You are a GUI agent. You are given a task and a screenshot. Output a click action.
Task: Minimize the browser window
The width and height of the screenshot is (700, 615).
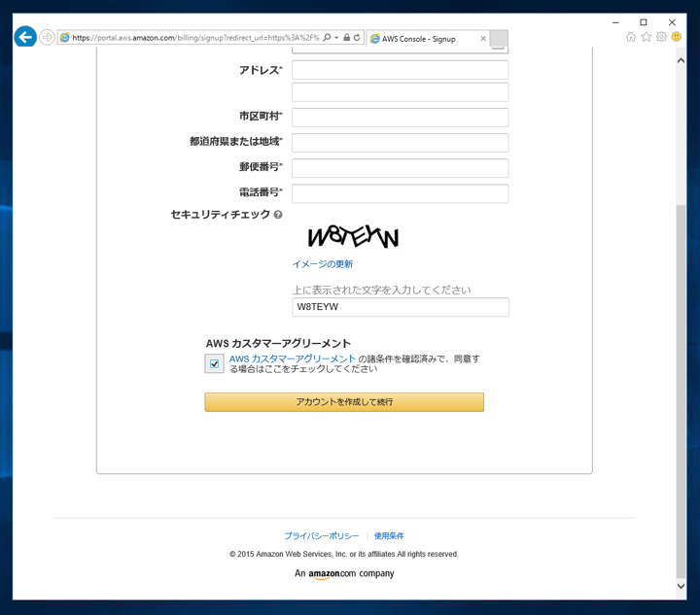(x=615, y=22)
